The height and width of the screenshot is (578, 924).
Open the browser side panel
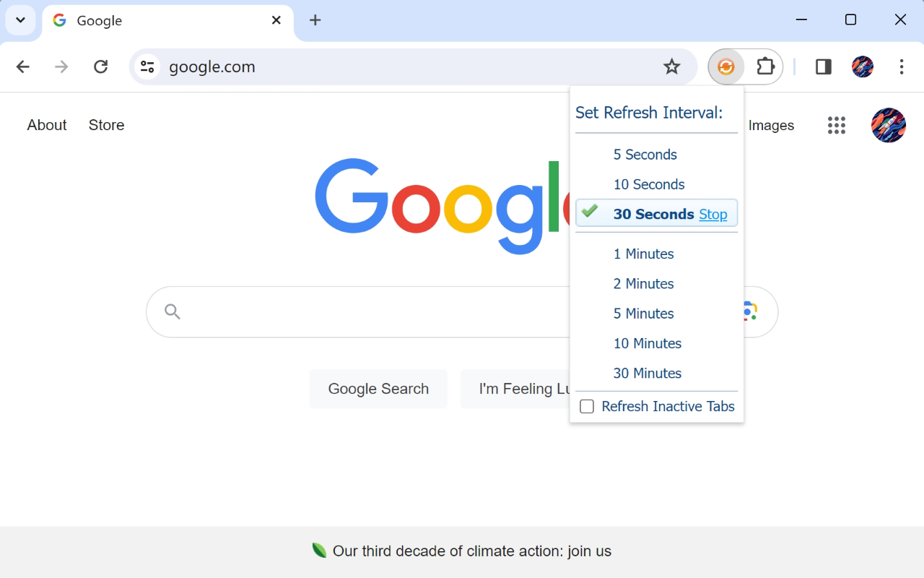coord(823,67)
